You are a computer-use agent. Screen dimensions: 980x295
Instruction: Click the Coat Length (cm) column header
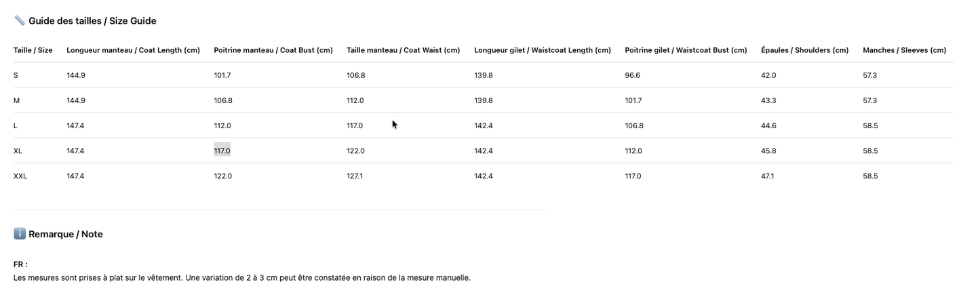pyautogui.click(x=133, y=50)
